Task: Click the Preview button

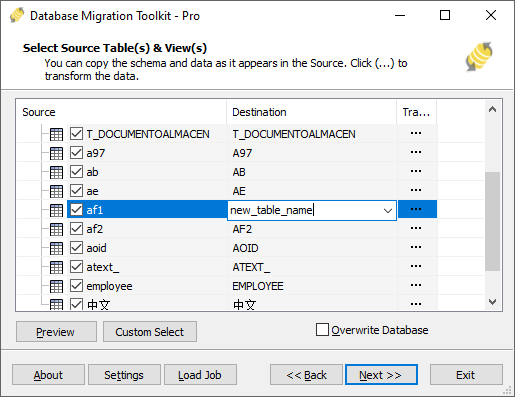Action: tap(56, 332)
